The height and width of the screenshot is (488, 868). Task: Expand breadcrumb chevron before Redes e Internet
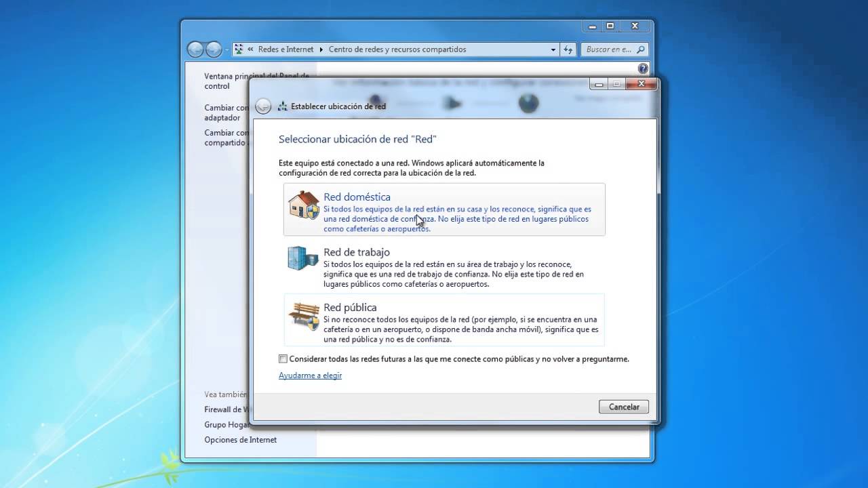click(251, 49)
